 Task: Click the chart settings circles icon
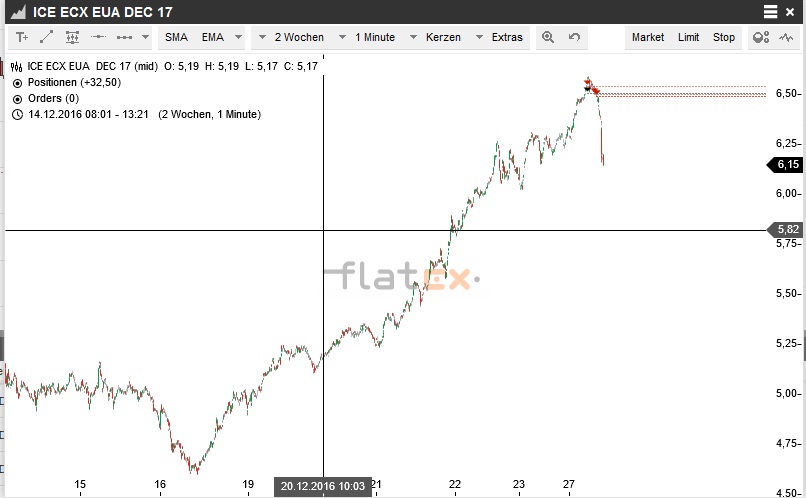(761, 37)
